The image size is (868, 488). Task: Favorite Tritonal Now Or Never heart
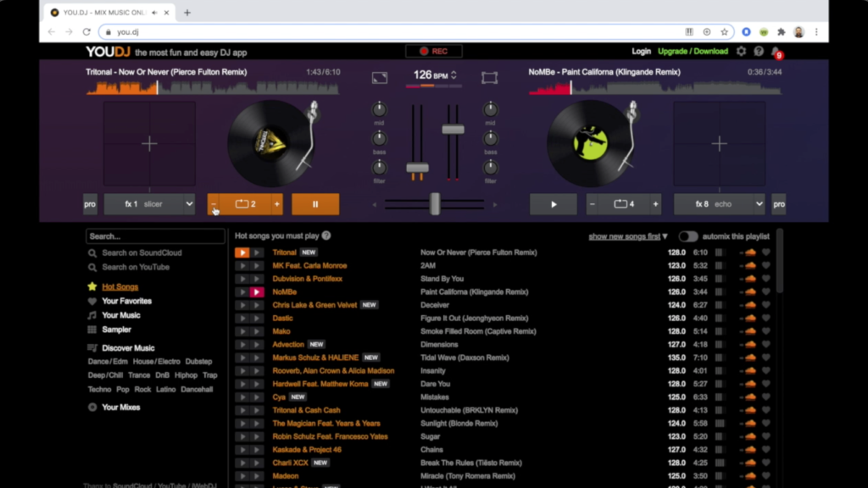[766, 252]
